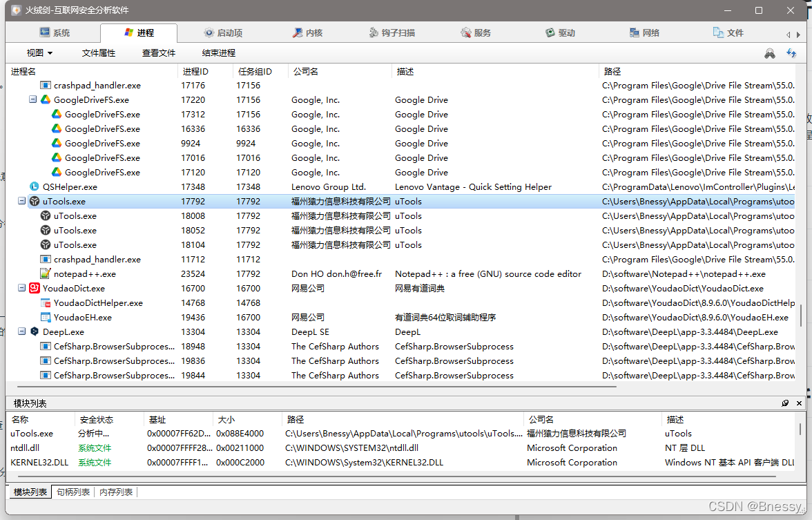
Task: Click the process list horizontal scrollbar
Action: 316,387
